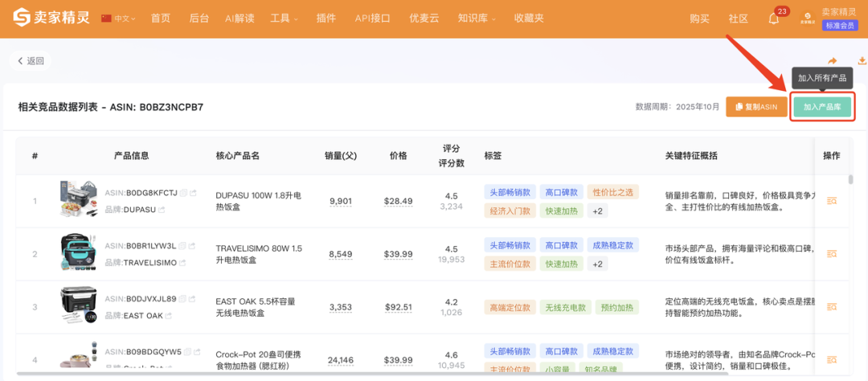Click sales value 8,549
868x381 pixels.
coord(341,254)
